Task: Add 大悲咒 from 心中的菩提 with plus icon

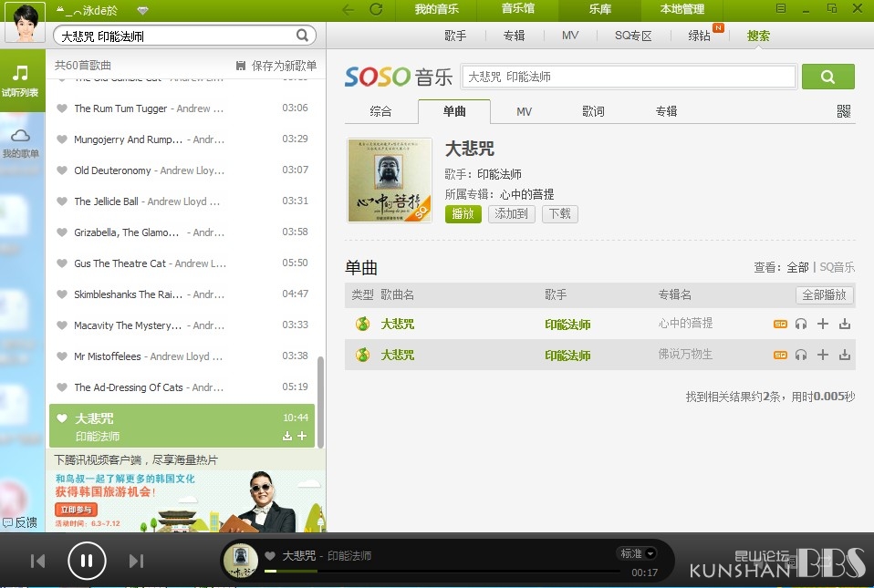Action: click(x=823, y=324)
